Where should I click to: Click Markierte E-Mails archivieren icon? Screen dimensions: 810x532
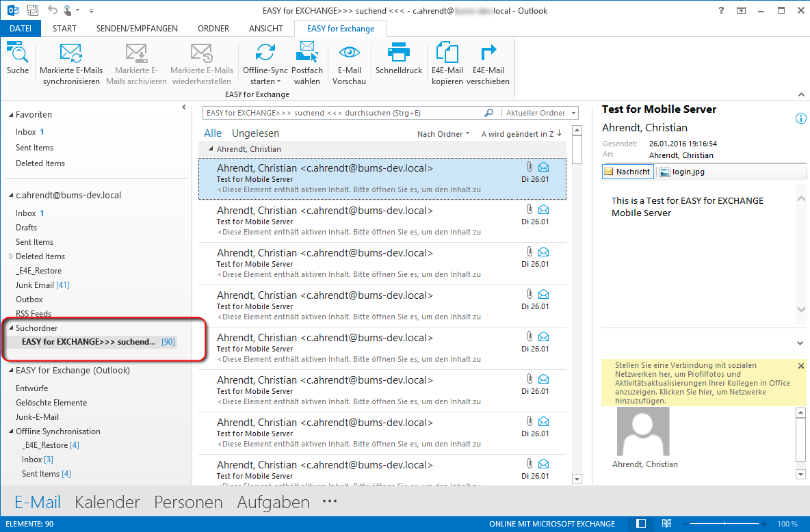tap(136, 53)
